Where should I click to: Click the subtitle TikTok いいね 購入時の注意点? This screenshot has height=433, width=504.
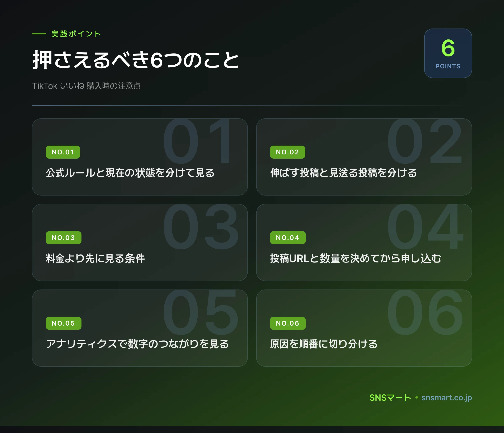(86, 86)
